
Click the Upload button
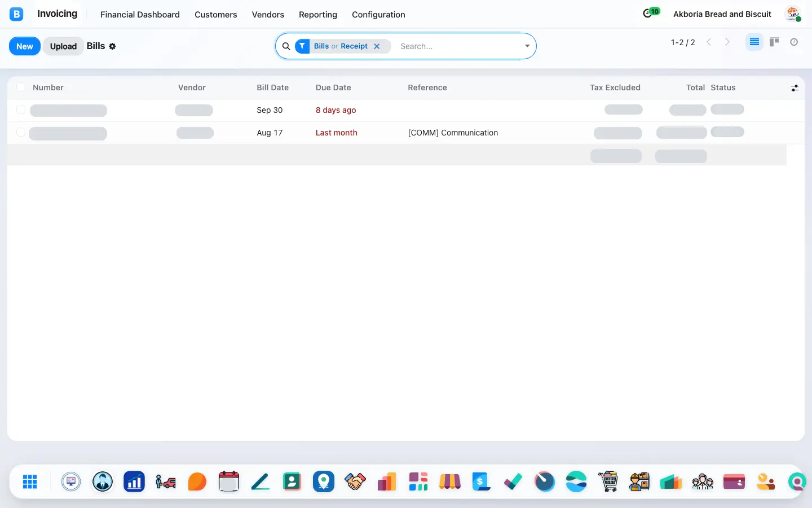click(63, 46)
